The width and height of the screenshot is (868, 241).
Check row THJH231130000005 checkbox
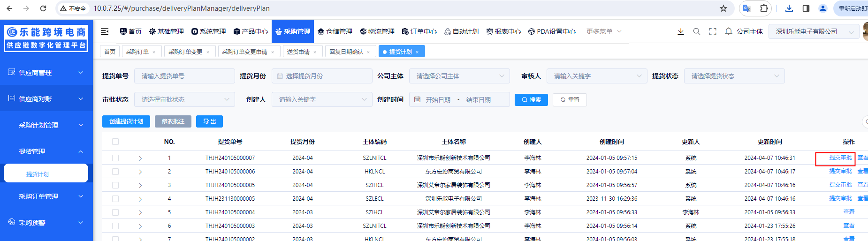[x=115, y=199]
